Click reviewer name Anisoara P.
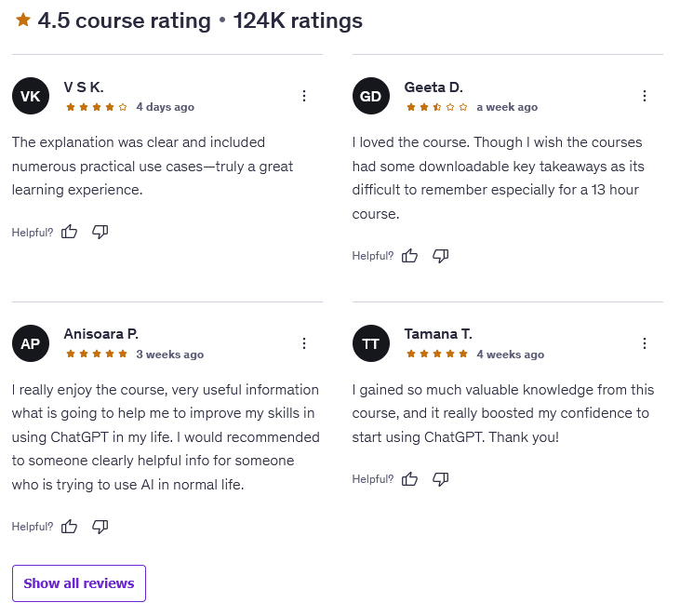This screenshot has width=680, height=616. [101, 333]
